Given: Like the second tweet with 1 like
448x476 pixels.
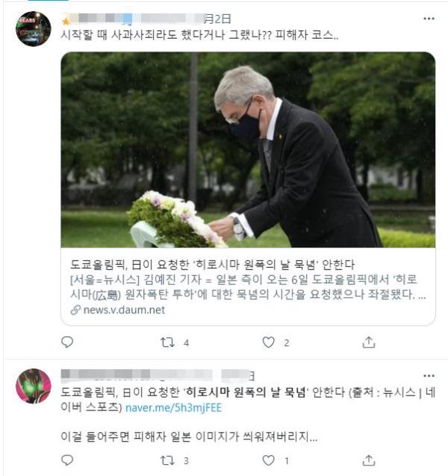Looking at the screenshot, I should click(269, 460).
